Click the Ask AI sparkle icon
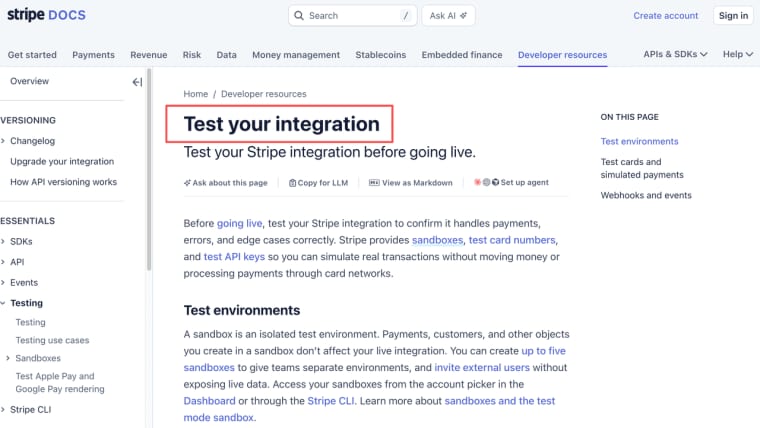Image resolution: width=760 pixels, height=428 pixels. click(x=463, y=16)
